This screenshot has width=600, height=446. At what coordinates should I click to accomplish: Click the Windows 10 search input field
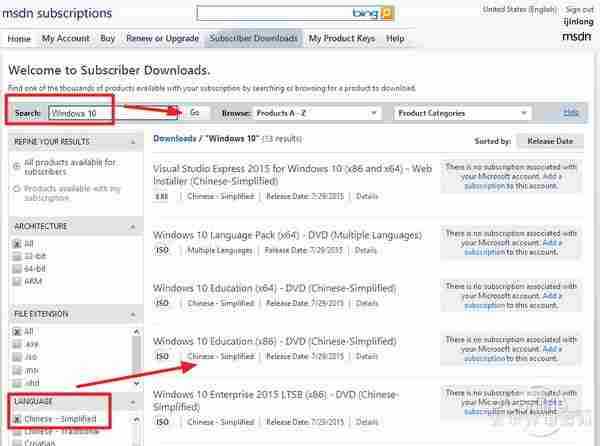click(x=108, y=113)
